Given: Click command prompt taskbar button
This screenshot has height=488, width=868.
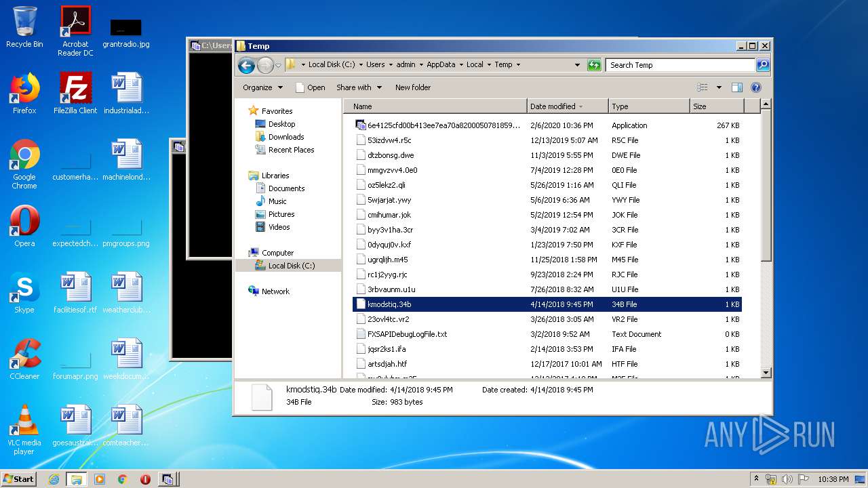Looking at the screenshot, I should coord(168,479).
